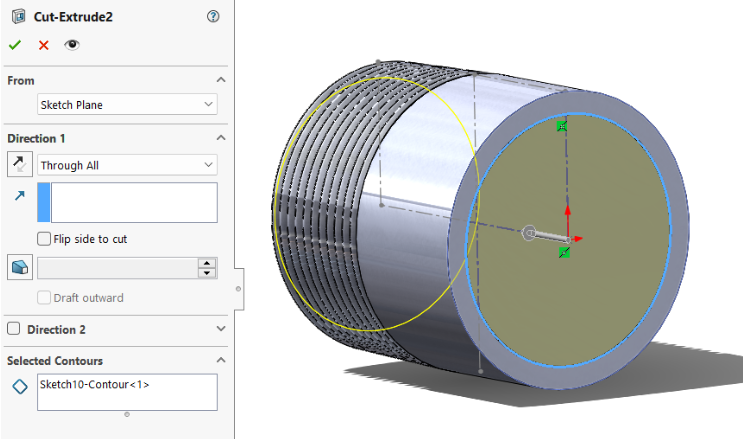Screen dimensions: 743x439
Task: Toggle the detailed preview eye icon
Action: click(71, 45)
